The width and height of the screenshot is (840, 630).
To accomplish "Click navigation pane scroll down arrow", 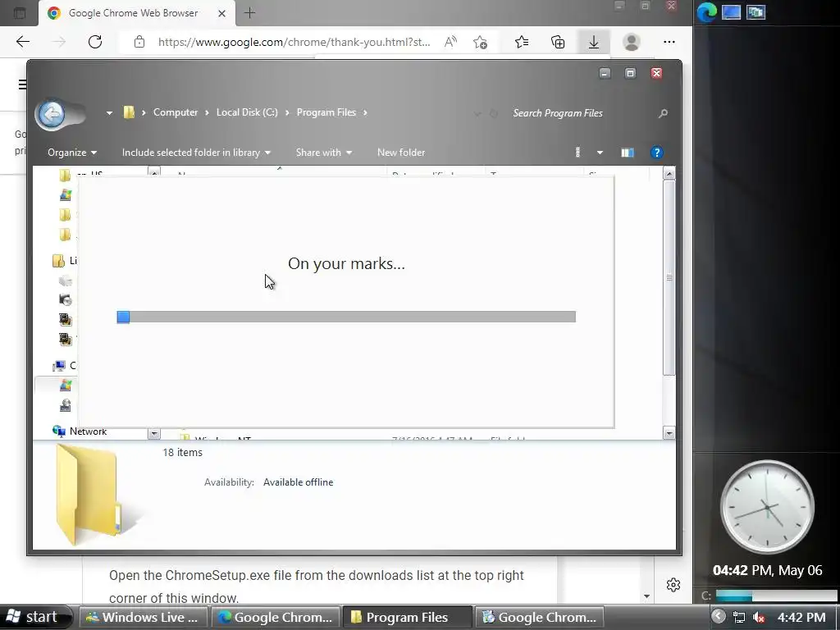I will coord(153,433).
